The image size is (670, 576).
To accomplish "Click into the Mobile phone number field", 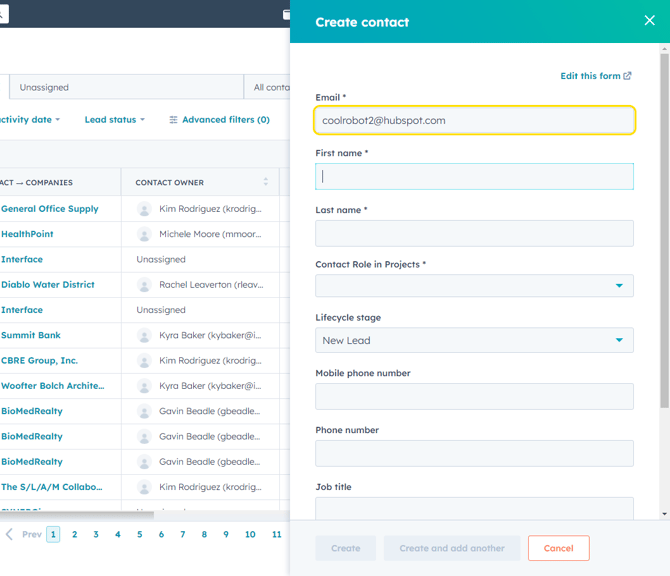I will (x=474, y=396).
